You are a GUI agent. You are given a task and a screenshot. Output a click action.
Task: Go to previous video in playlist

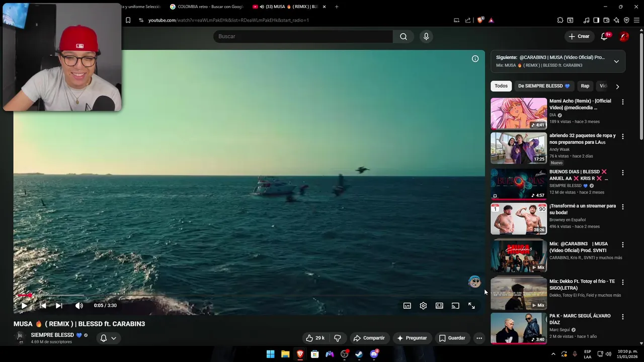[43, 305]
